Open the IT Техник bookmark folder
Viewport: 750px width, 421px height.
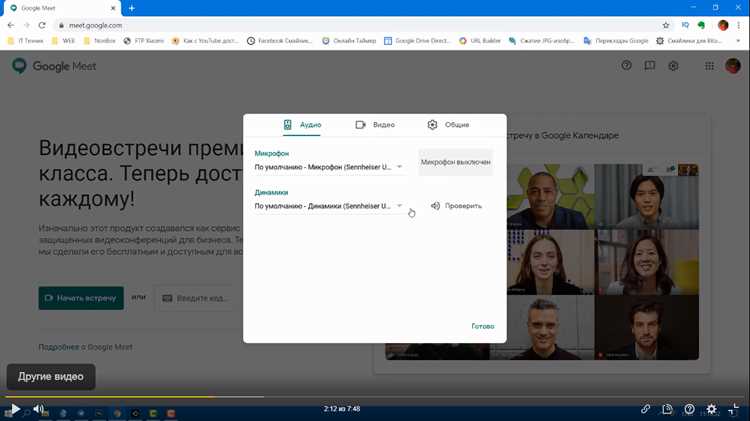(x=26, y=41)
